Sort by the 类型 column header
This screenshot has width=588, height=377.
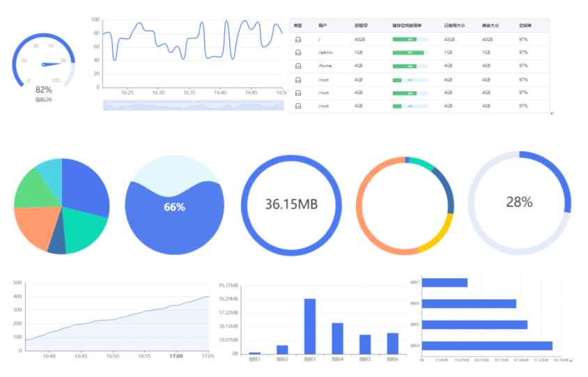(x=297, y=26)
